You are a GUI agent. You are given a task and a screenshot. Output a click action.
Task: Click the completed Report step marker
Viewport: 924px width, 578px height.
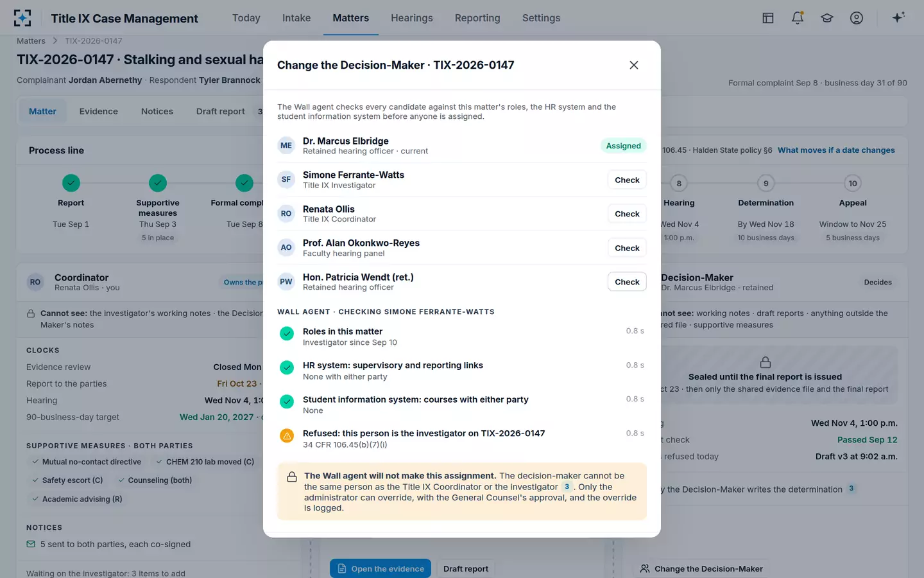click(x=71, y=183)
